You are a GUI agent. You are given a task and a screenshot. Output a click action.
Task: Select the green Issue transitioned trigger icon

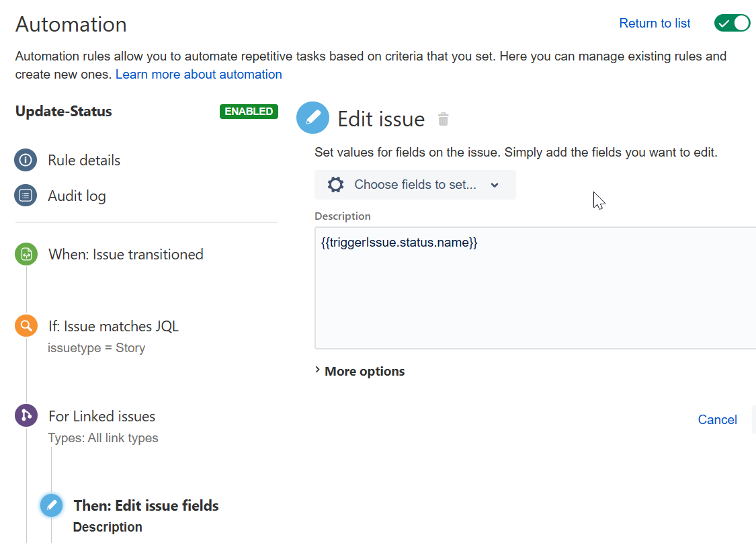coord(26,254)
